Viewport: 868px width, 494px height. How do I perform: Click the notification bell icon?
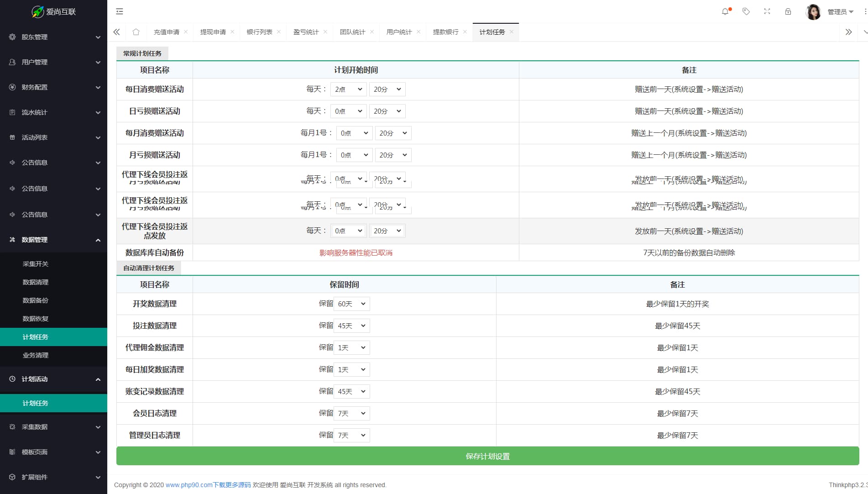tap(725, 11)
